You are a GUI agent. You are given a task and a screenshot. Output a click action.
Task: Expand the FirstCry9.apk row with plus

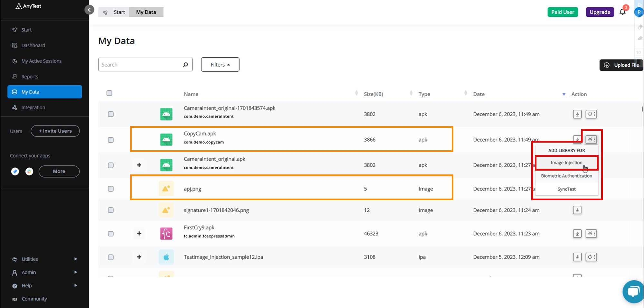[x=139, y=233]
